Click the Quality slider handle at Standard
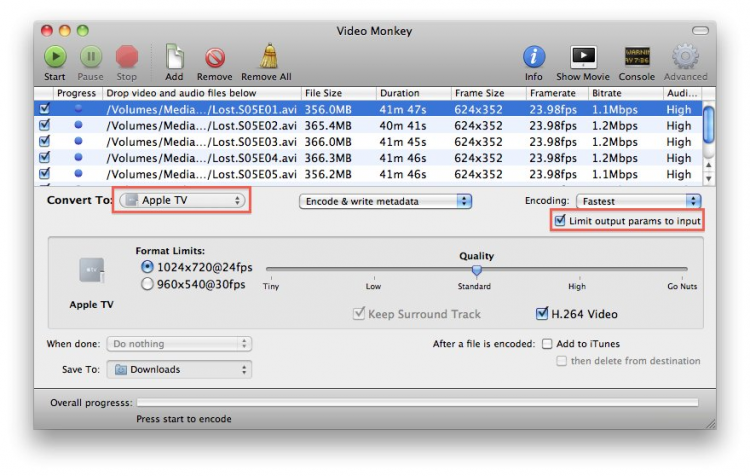The width and height of the screenshot is (750, 476). 476,270
